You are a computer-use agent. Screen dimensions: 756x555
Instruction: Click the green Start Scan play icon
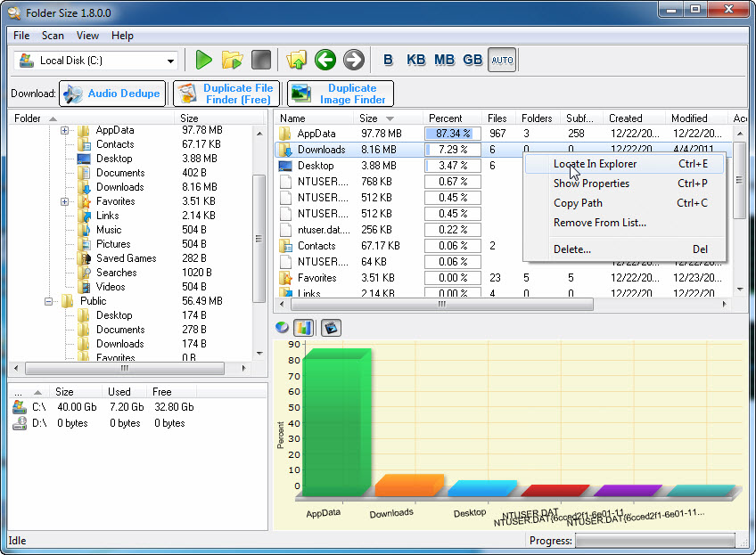pyautogui.click(x=204, y=60)
